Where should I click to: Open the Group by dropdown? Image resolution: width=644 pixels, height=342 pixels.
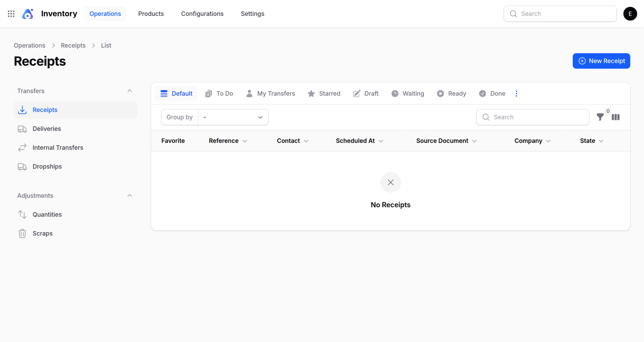coord(233,117)
